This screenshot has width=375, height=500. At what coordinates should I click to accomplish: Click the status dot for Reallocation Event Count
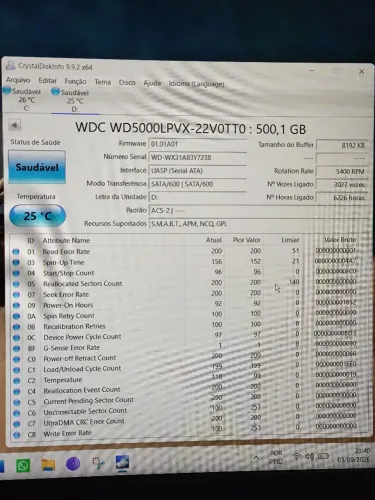tap(16, 391)
